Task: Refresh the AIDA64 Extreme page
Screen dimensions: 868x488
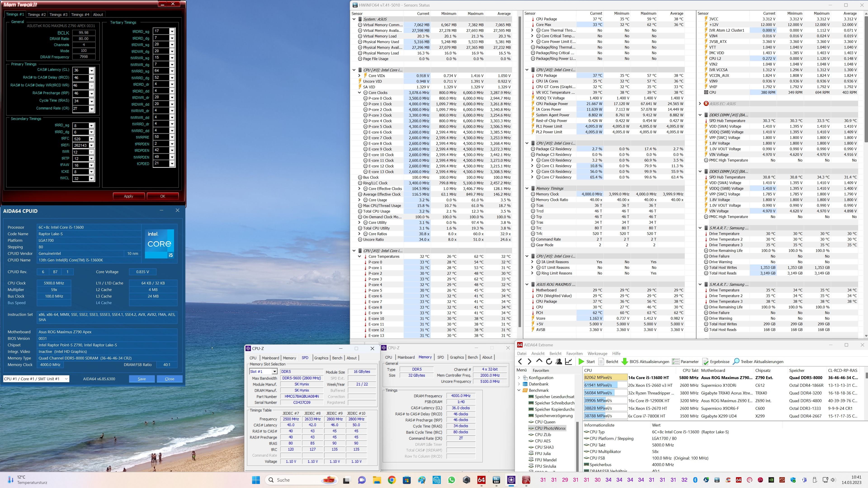Action: [549, 361]
